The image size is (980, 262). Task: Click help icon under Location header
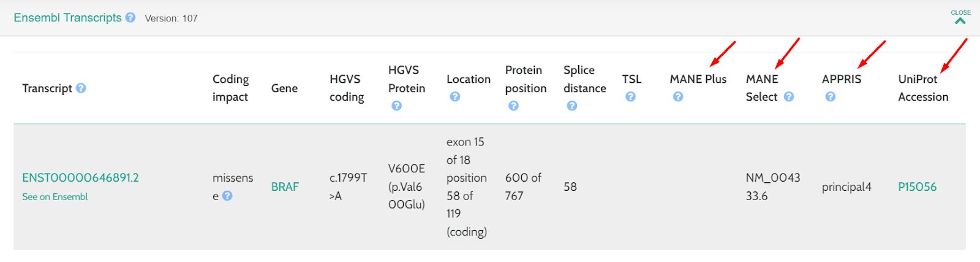point(454,97)
